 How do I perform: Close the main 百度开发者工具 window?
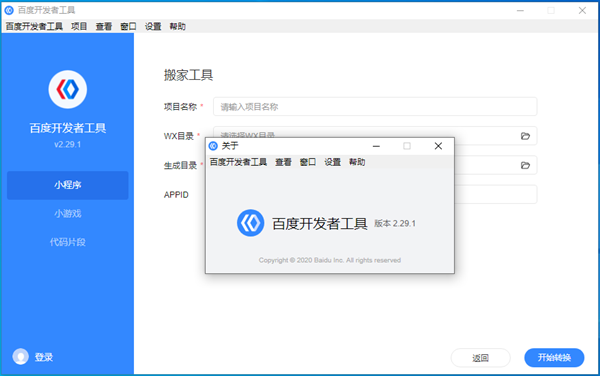pyautogui.click(x=582, y=10)
